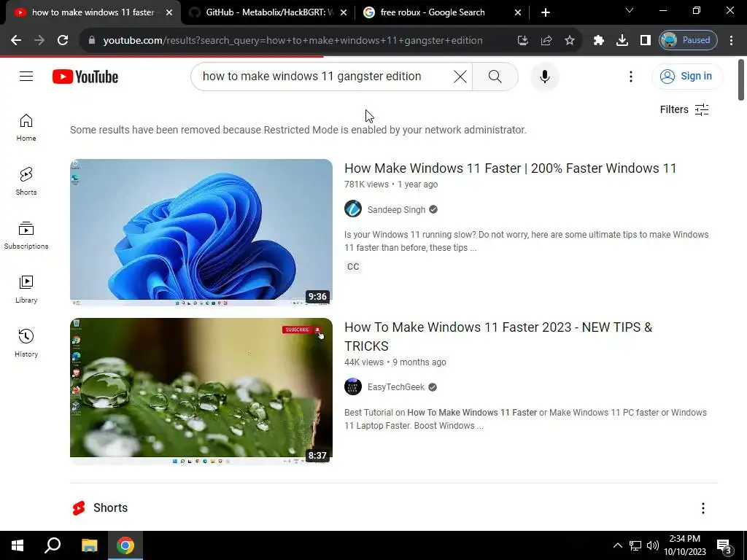Viewport: 747px width, 560px height.
Task: Open the network tray icon
Action: (x=635, y=545)
